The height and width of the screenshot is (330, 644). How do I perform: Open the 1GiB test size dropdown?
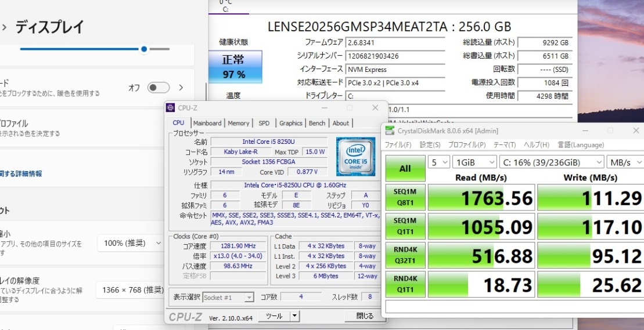click(x=474, y=162)
